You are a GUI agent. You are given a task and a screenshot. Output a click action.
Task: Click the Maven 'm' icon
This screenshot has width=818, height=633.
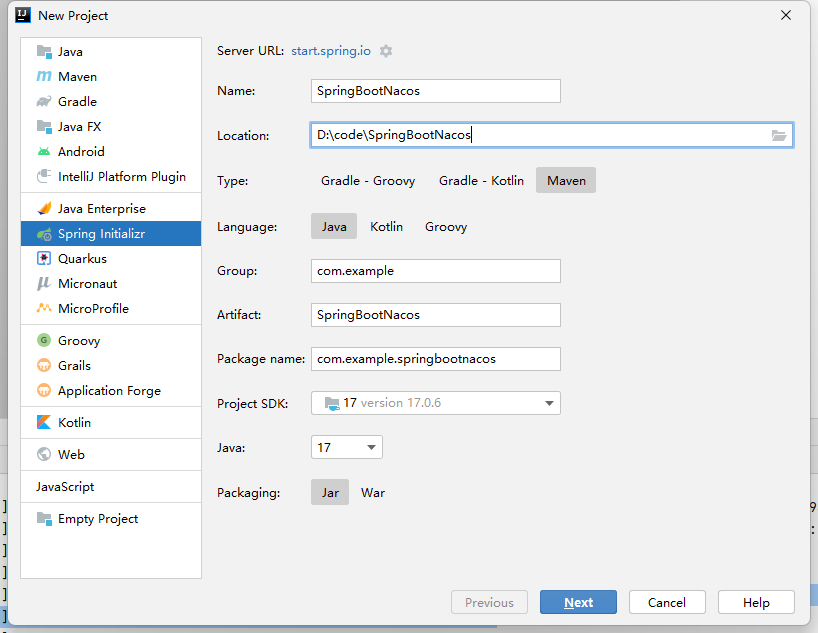tap(44, 77)
